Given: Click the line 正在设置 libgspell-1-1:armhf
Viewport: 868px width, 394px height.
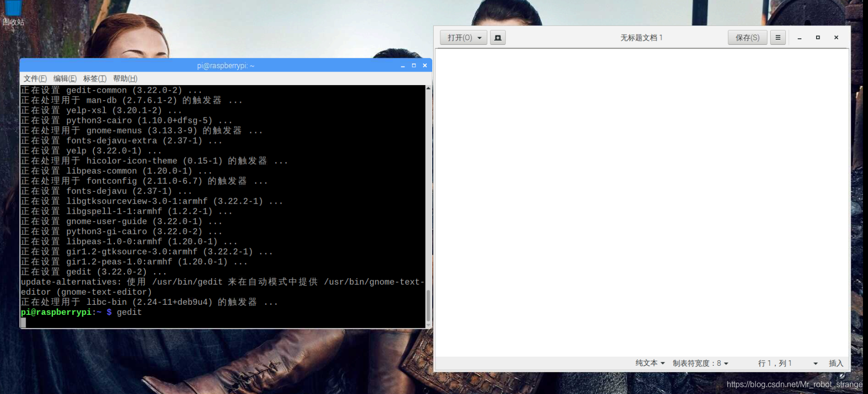Looking at the screenshot, I should (x=127, y=212).
